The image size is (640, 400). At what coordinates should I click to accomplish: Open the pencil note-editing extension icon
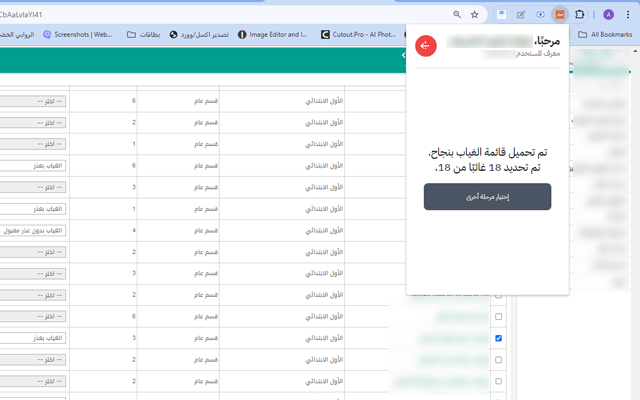pyautogui.click(x=521, y=15)
